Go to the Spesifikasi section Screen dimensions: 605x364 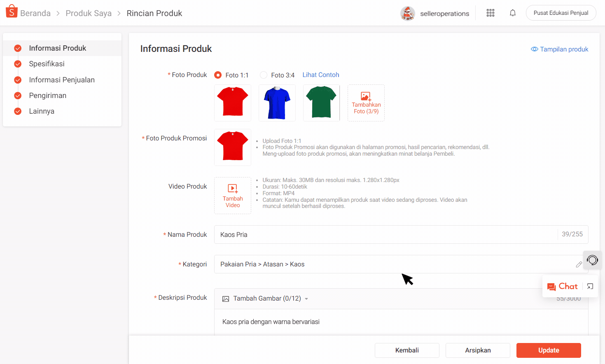pos(47,64)
